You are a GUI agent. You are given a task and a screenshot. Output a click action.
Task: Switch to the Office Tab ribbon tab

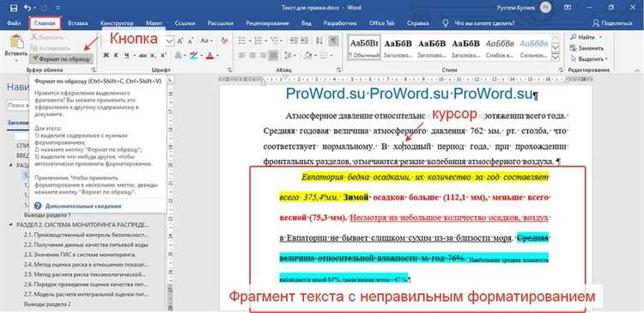pyautogui.click(x=381, y=23)
